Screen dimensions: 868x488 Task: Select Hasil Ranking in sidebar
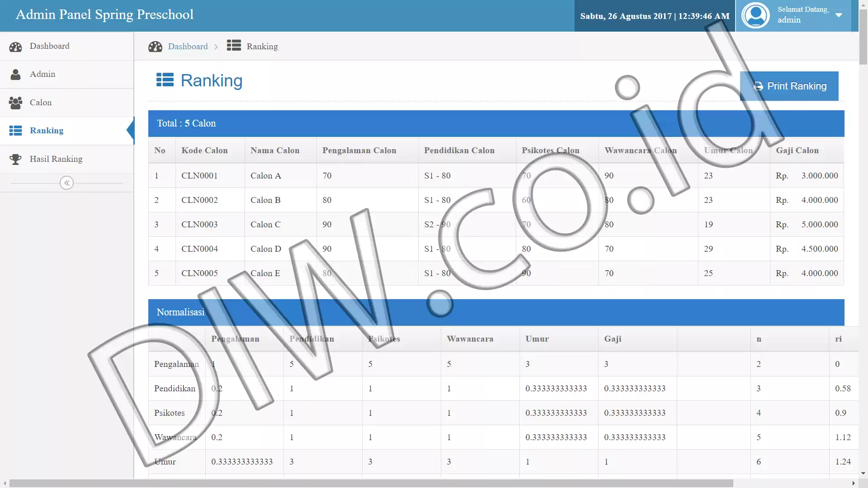point(67,159)
